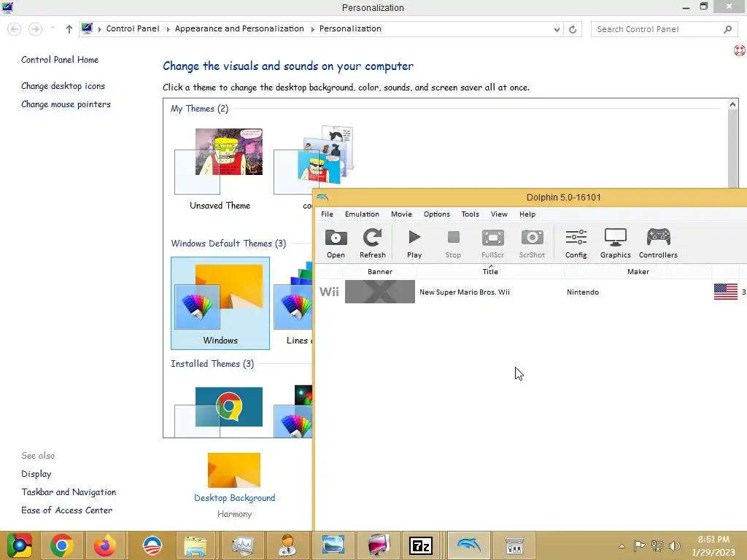Open Action Center flag tray icon

639,546
